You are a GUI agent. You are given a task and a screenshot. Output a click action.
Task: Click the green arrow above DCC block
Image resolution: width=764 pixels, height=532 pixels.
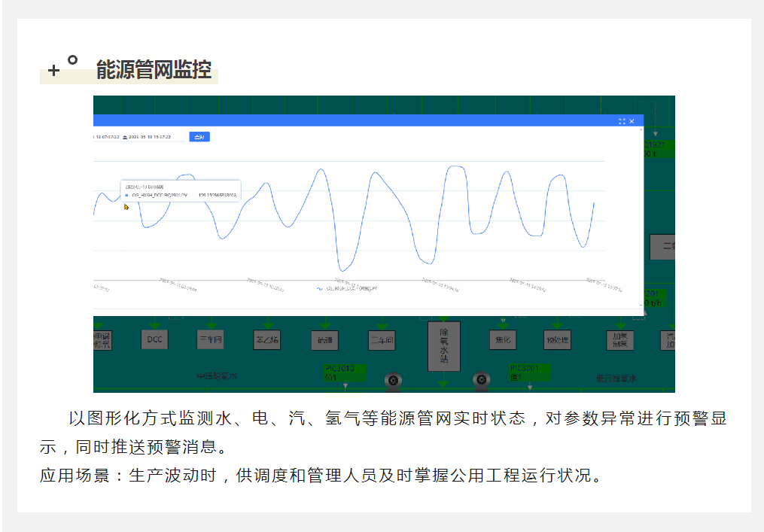tap(154, 322)
